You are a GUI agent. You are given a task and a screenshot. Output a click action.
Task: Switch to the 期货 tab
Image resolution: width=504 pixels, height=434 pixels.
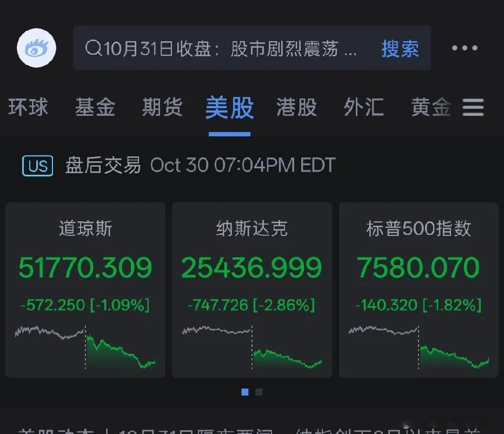(x=162, y=107)
